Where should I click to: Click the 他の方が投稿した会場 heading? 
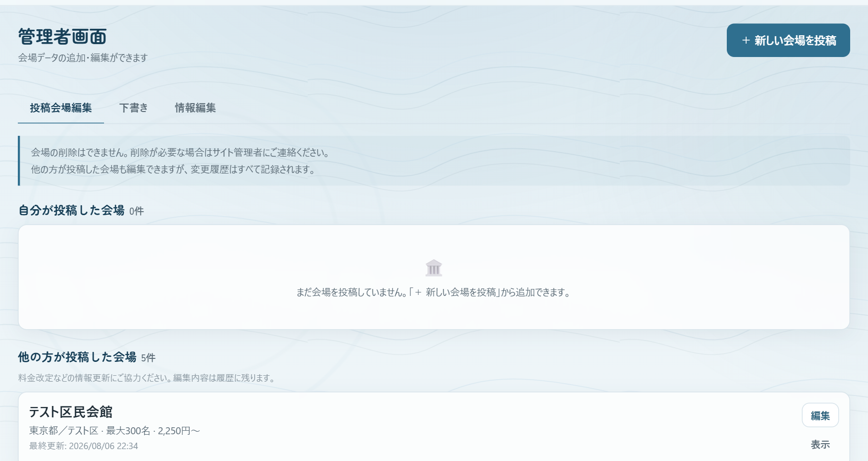coord(77,357)
